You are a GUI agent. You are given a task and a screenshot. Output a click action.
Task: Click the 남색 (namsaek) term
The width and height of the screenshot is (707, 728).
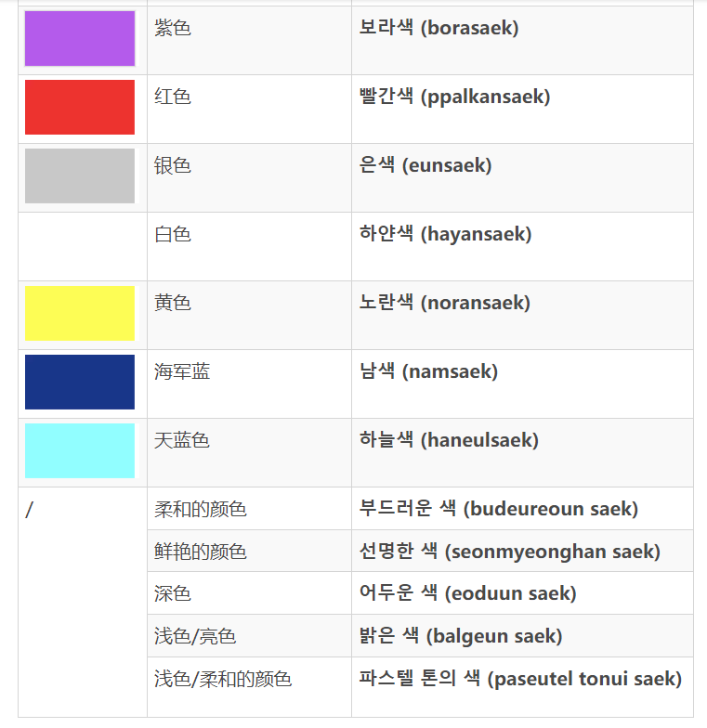[428, 371]
